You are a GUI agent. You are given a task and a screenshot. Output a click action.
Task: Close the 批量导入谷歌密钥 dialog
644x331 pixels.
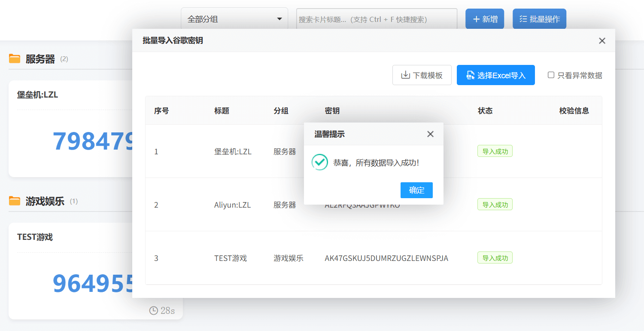point(602,40)
